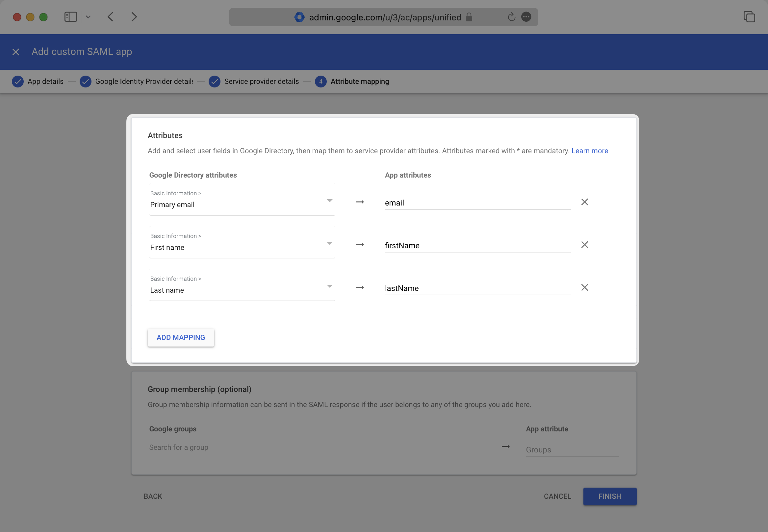Remove the lastName attribute mapping

[x=585, y=287]
